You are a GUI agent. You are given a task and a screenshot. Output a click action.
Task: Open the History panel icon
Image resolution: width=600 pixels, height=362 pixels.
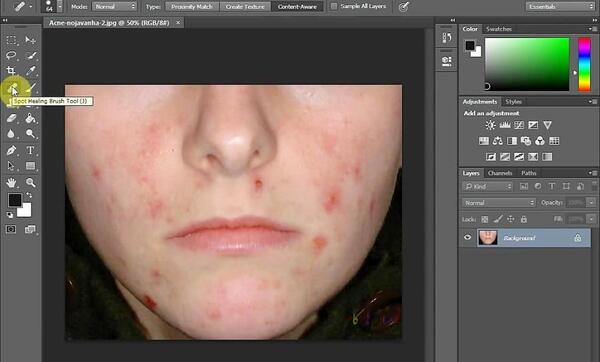[446, 38]
